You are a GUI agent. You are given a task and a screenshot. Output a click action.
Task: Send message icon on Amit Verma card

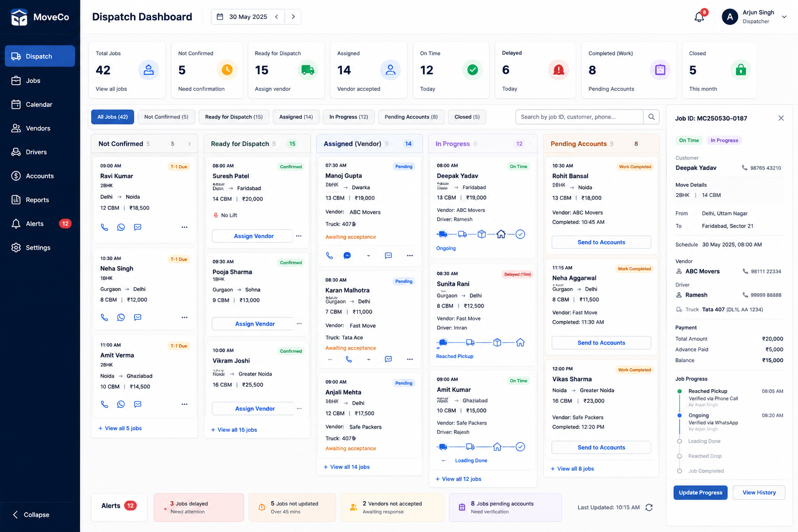pos(138,404)
